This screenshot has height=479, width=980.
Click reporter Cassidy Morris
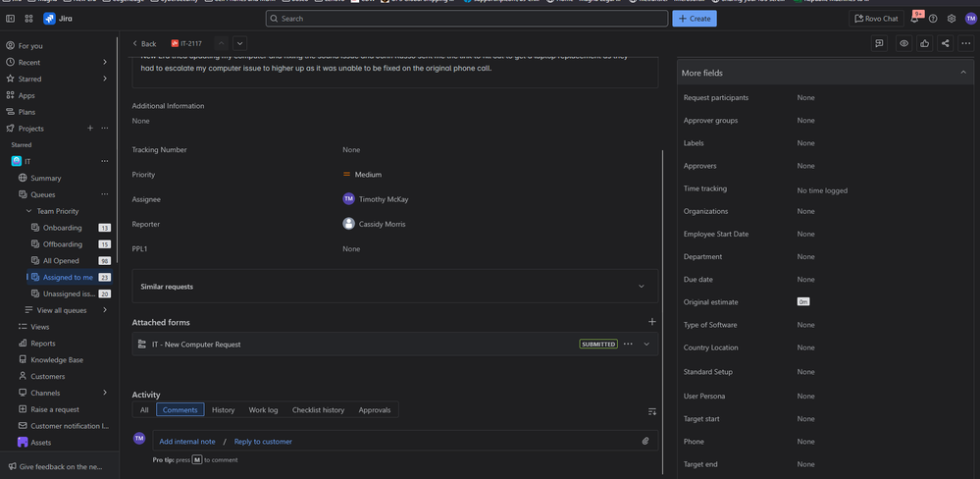pyautogui.click(x=375, y=224)
